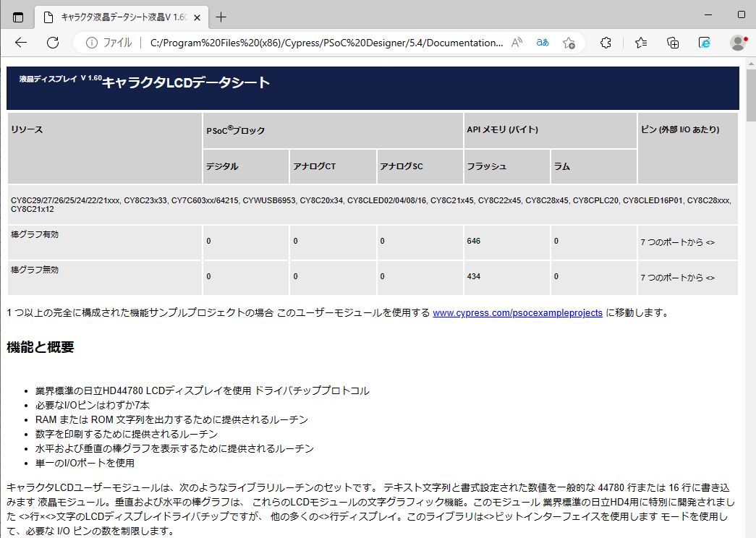Open the Extensions puzzle icon
The height and width of the screenshot is (538, 756).
[x=606, y=43]
